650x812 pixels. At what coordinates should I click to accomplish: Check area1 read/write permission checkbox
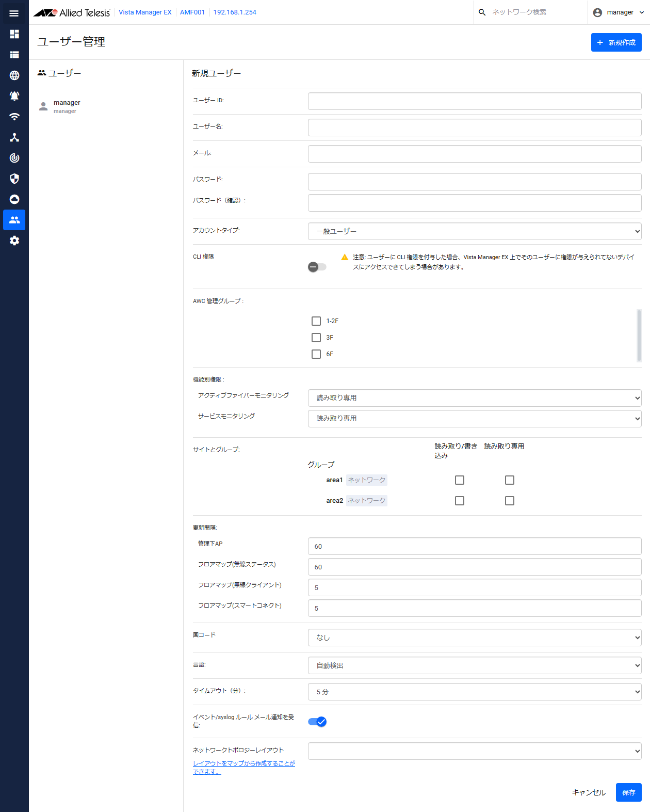click(460, 480)
